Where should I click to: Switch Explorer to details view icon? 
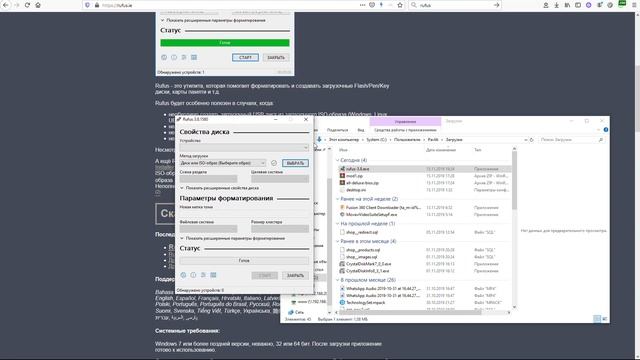click(597, 319)
